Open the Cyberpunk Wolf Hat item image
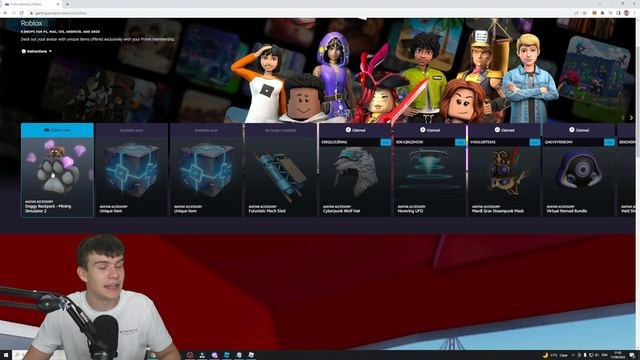This screenshot has width=640, height=360. [355, 173]
